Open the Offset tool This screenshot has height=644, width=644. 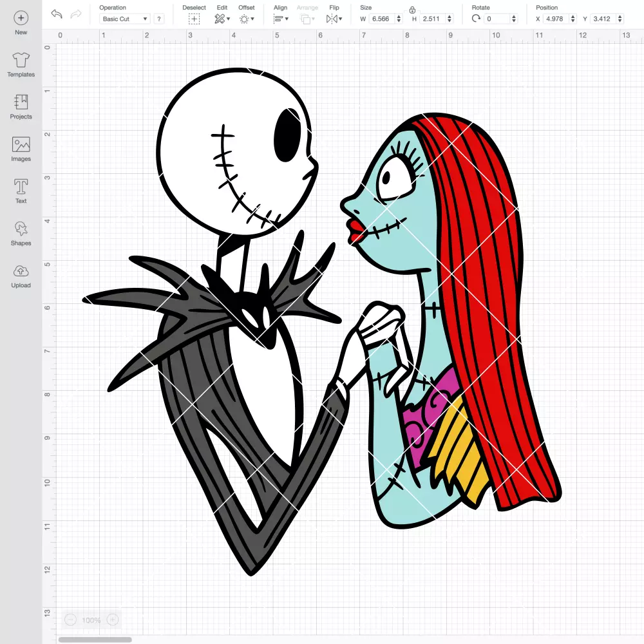click(247, 19)
